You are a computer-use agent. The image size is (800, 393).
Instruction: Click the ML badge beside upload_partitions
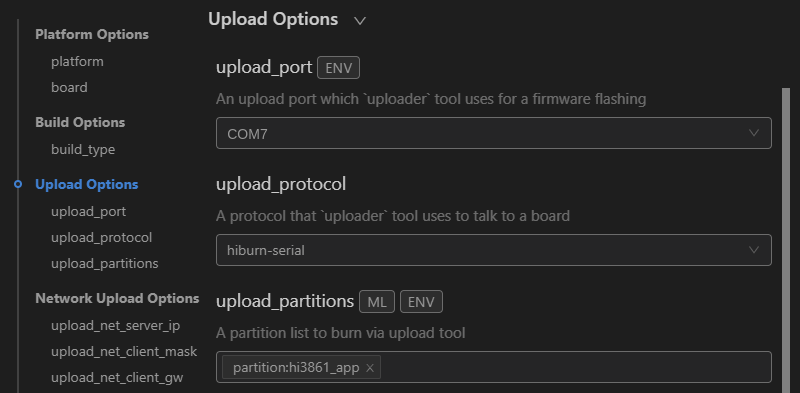(x=377, y=302)
